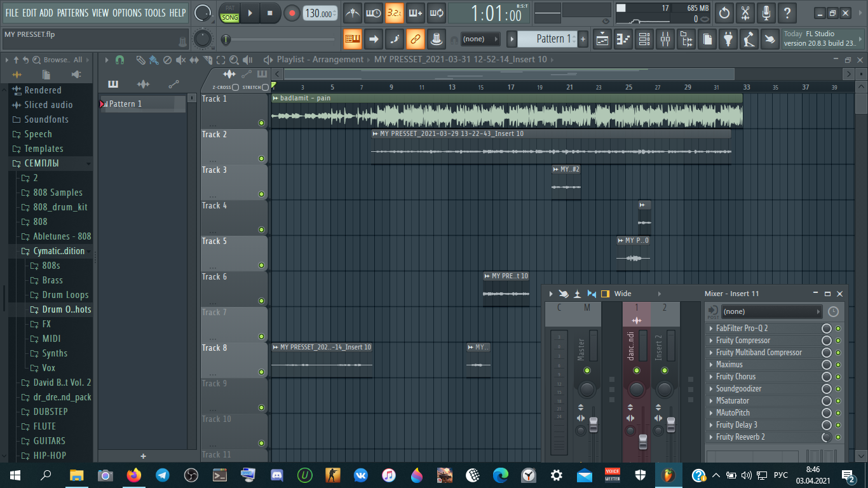Open the Channel rack view icon
Image resolution: width=868 pixels, height=488 pixels.
point(644,39)
